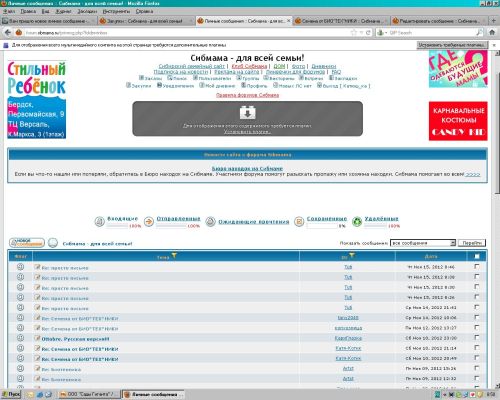500x400 pixels.
Task: Click the 'Стильный Ребёнок' banner ad
Action: tap(37, 99)
